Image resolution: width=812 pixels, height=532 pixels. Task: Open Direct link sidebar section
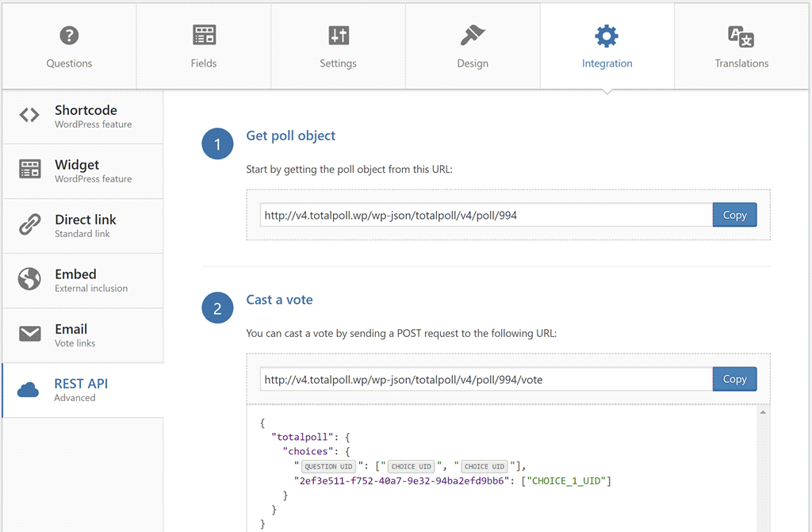point(82,226)
